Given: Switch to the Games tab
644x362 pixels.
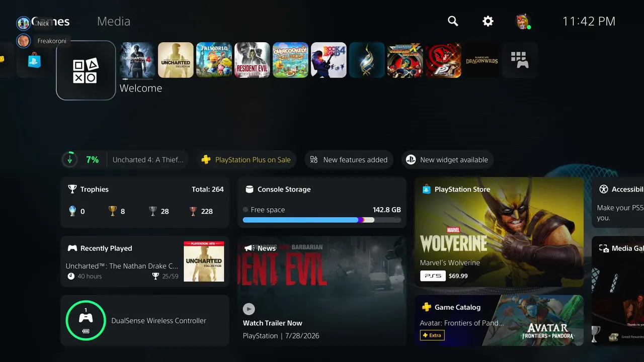Looking at the screenshot, I should click(x=50, y=21).
